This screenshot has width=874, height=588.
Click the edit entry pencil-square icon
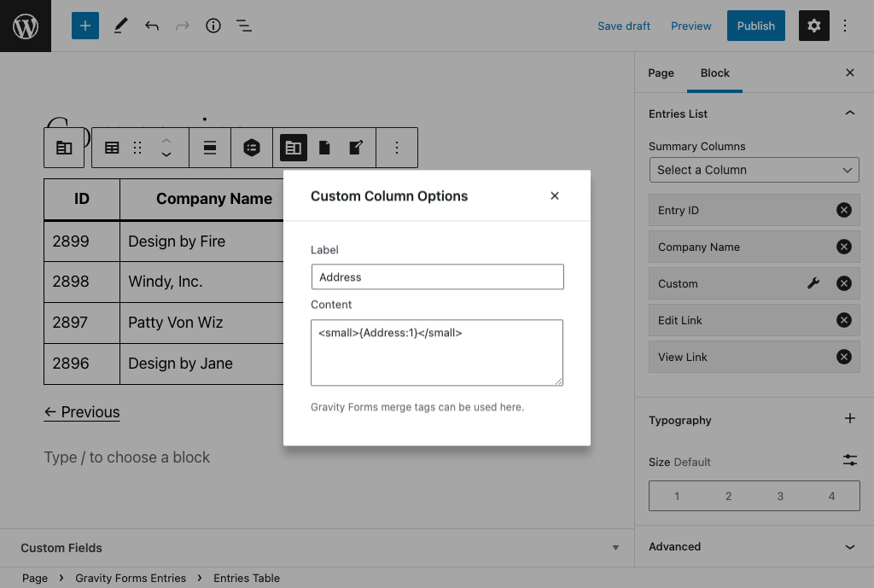click(x=356, y=148)
